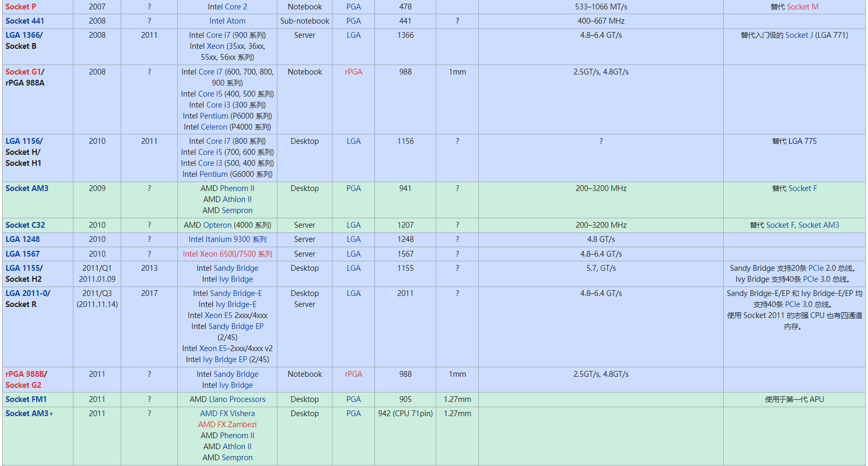The width and height of the screenshot is (868, 466).
Task: Select the 5.7, GT/s cell
Action: coord(601,273)
